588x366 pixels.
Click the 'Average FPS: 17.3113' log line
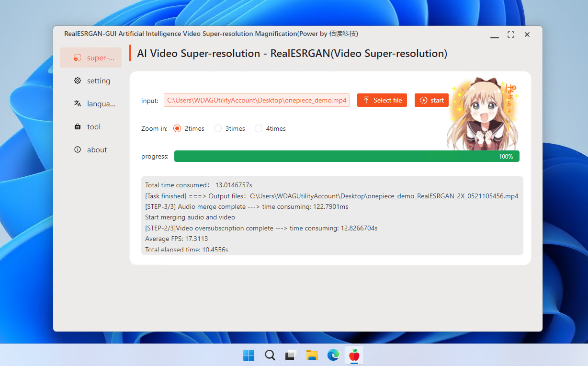[x=177, y=239]
